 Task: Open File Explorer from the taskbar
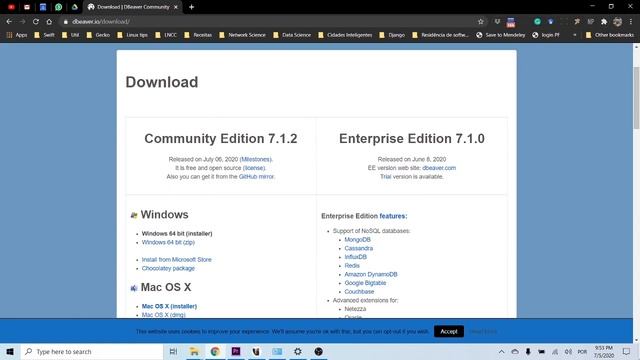pos(194,351)
